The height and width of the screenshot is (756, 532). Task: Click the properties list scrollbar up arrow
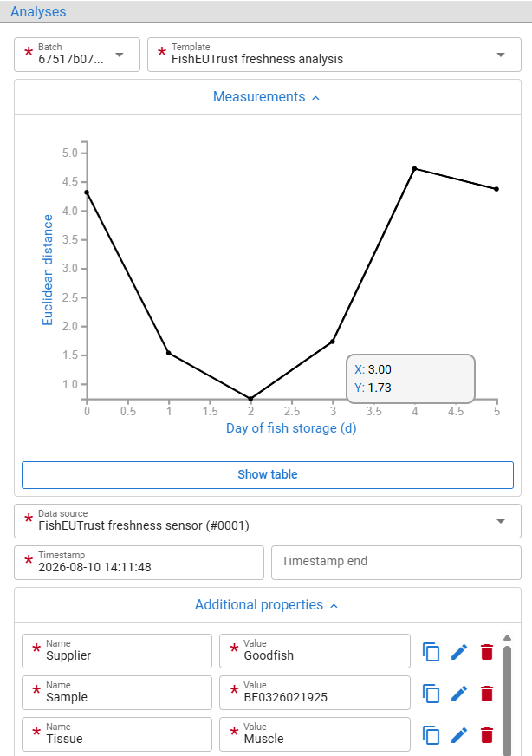click(x=507, y=638)
